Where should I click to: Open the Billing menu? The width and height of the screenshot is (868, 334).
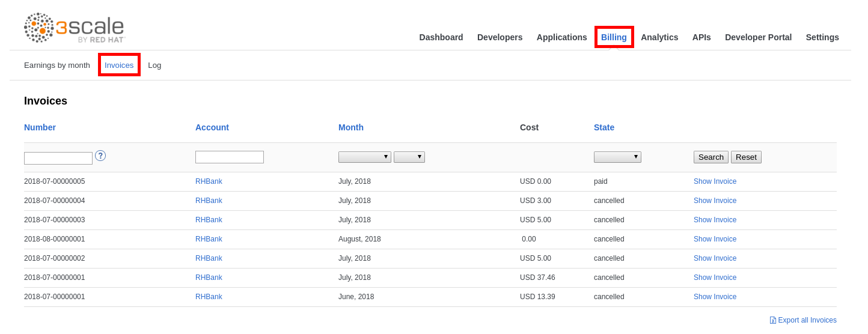614,37
